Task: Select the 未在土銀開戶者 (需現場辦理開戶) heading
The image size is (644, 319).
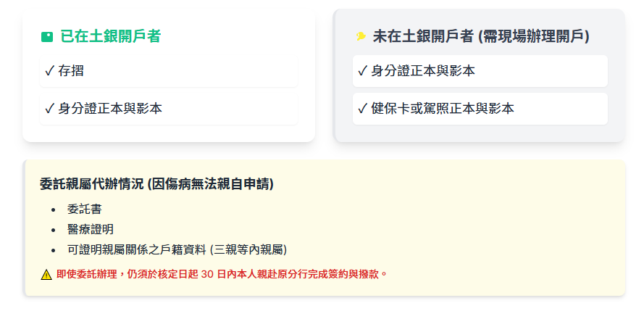Action: point(481,36)
